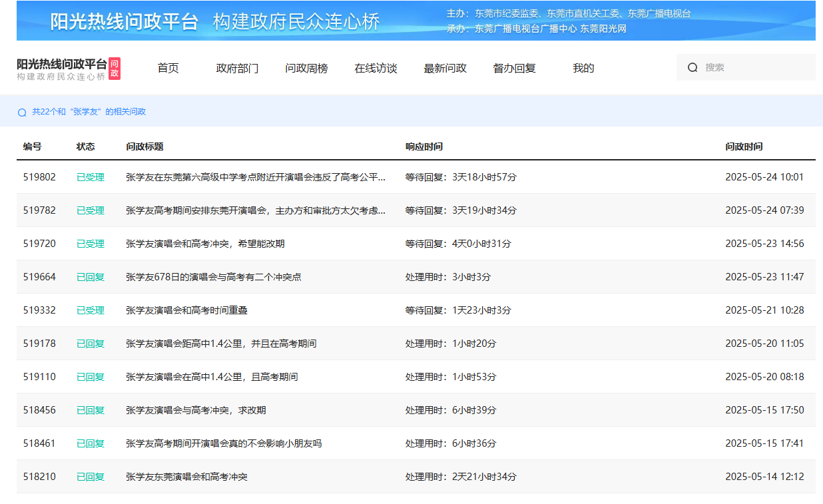Open inquiry titled 张学友演唱会和高考冲突，希望能改期
Image resolution: width=823 pixels, height=504 pixels.
pos(205,244)
